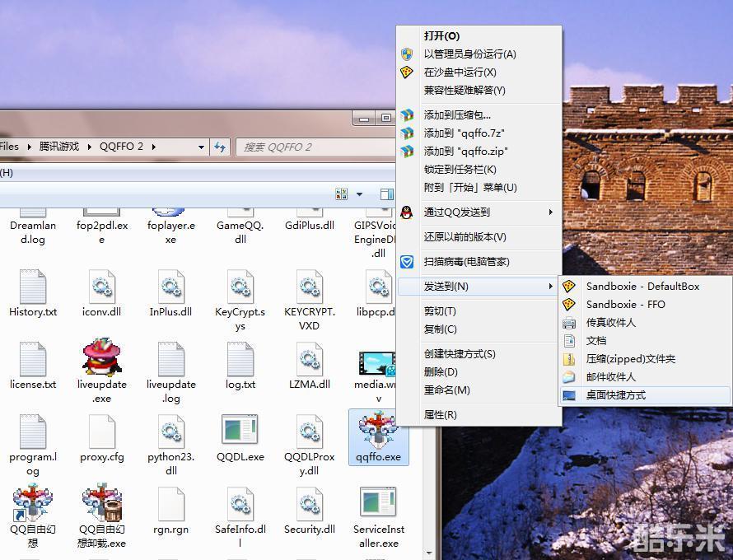
Task: Choose 打开(O) in the context menu
Action: point(479,36)
